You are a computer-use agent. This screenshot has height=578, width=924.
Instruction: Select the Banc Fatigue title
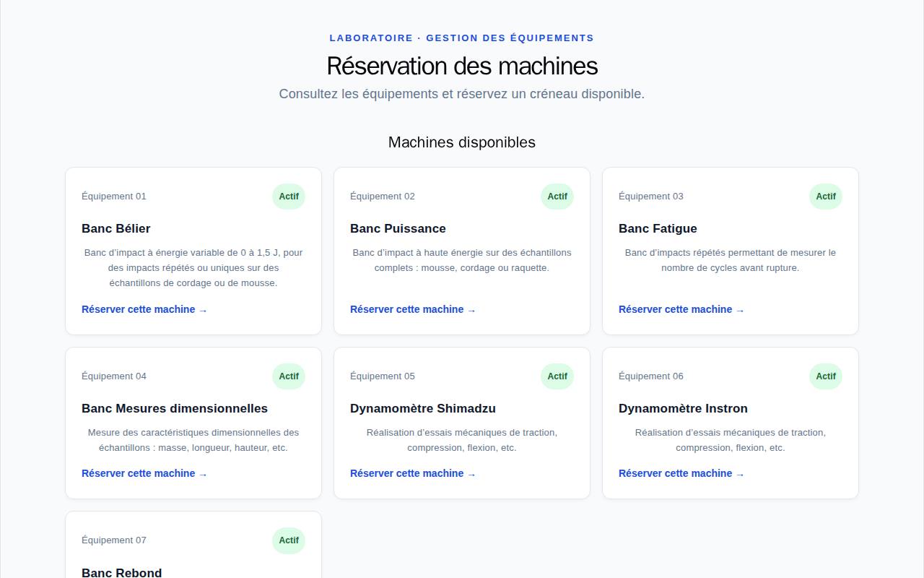pos(658,228)
